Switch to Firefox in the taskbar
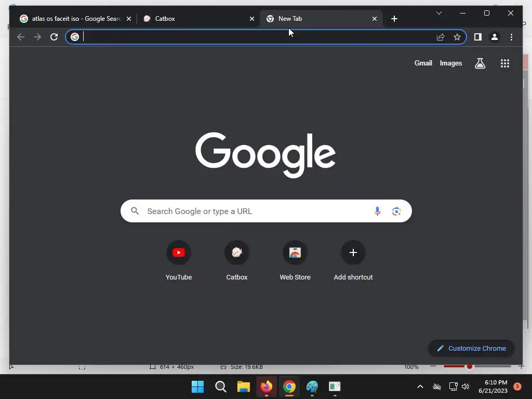This screenshot has height=399, width=532. [x=267, y=387]
